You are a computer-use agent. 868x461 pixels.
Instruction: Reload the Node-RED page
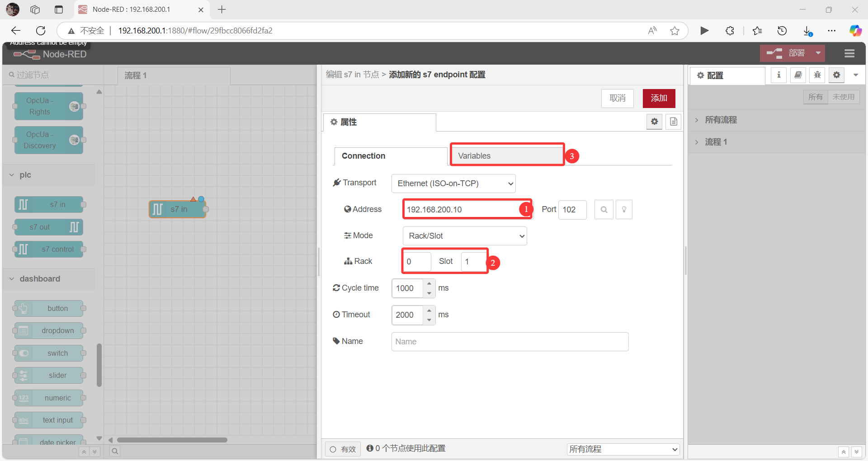click(41, 31)
